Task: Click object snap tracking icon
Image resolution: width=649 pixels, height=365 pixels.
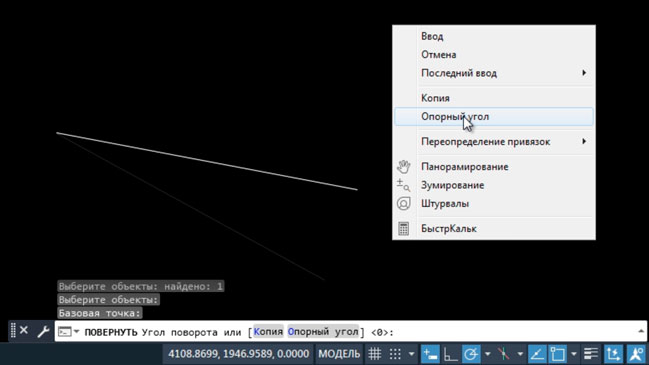Action: point(537,354)
